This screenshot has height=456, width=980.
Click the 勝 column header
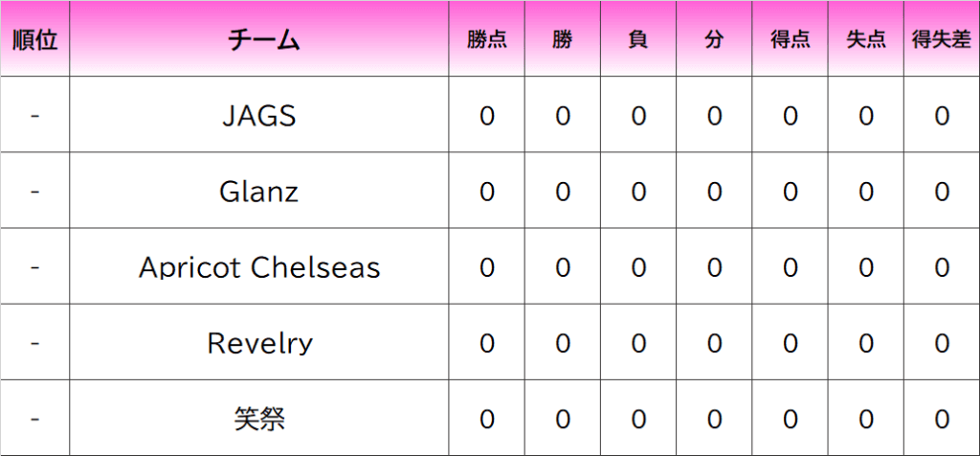pos(563,40)
